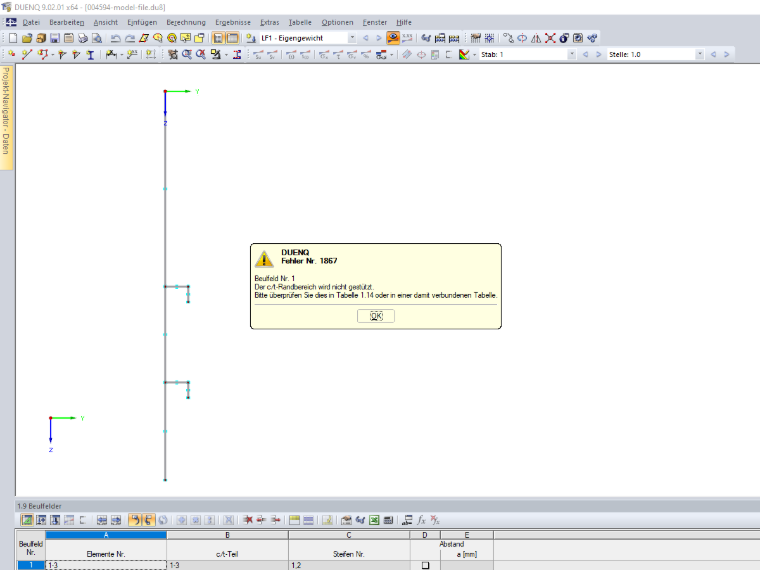
Task: Click the red cross-arrows toolbar icon
Action: [550, 38]
